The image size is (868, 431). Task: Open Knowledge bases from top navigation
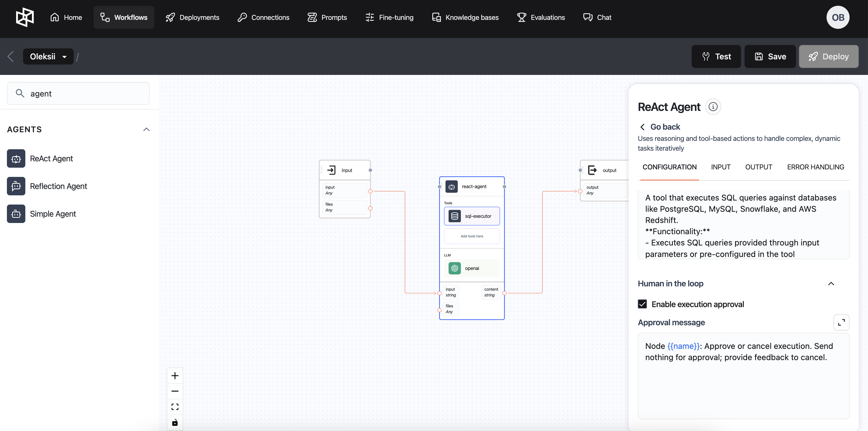465,18
